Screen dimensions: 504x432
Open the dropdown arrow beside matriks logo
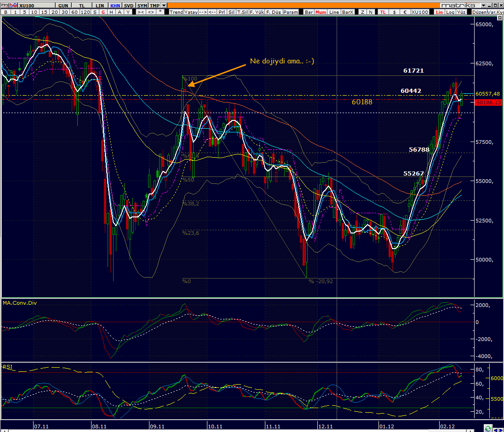(483, 6)
